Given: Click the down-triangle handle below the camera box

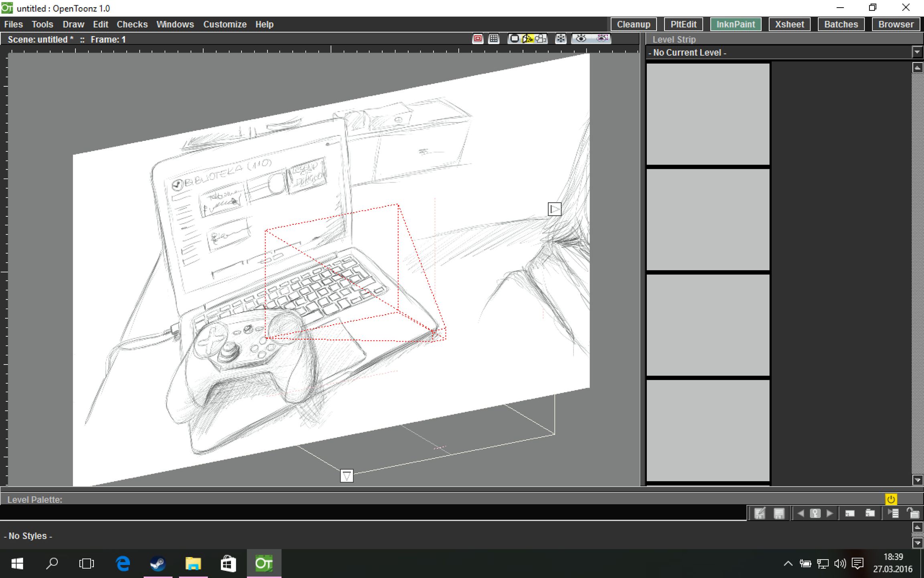Looking at the screenshot, I should [346, 476].
